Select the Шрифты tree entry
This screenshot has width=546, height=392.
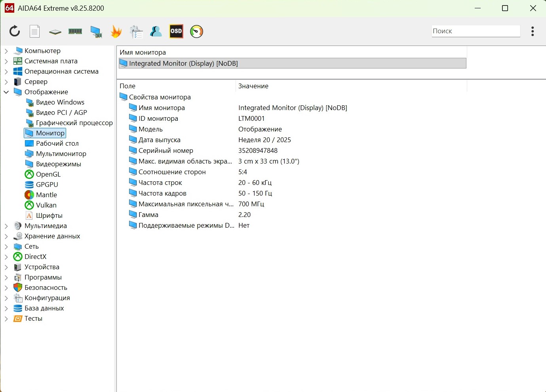point(49,215)
